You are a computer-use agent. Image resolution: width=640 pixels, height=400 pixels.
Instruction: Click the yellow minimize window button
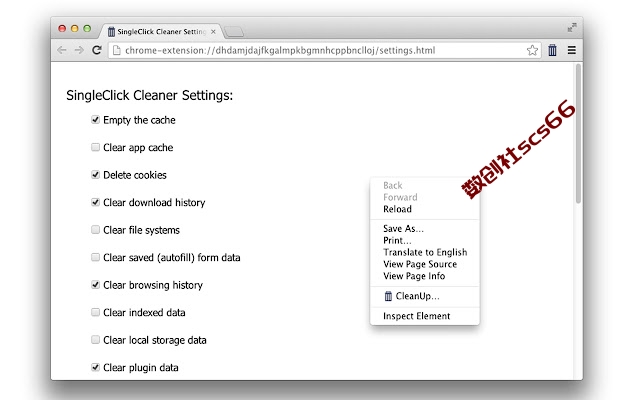[75, 29]
